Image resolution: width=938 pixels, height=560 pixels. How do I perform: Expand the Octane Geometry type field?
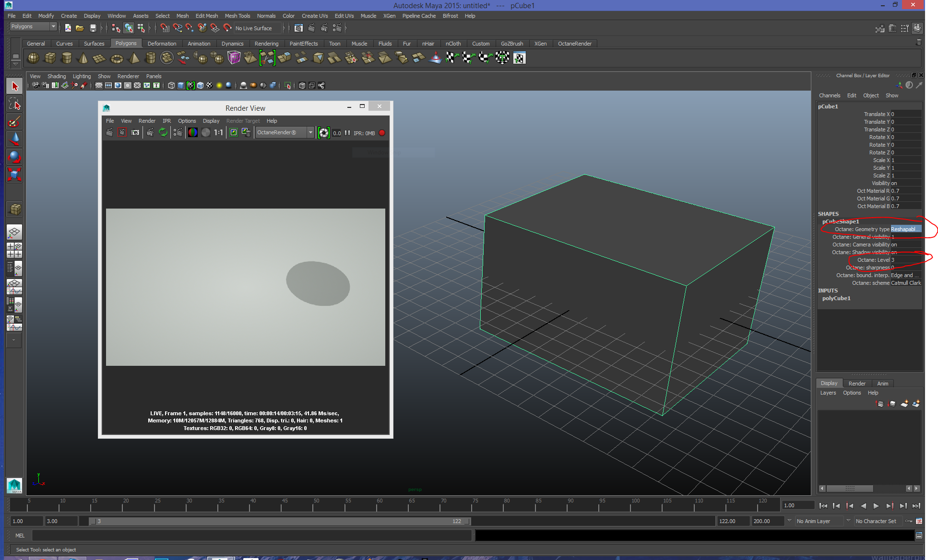905,229
